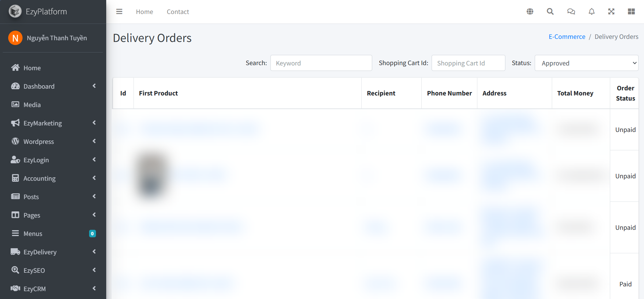Click the EzyMarketing megaphone icon
Screen dimensions: 644x299
tap(15, 123)
